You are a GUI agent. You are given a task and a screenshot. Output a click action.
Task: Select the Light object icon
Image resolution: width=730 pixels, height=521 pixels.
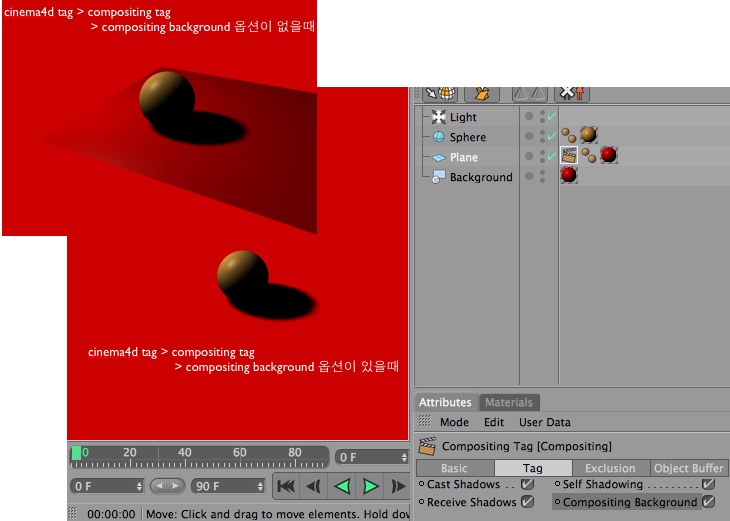[x=438, y=117]
